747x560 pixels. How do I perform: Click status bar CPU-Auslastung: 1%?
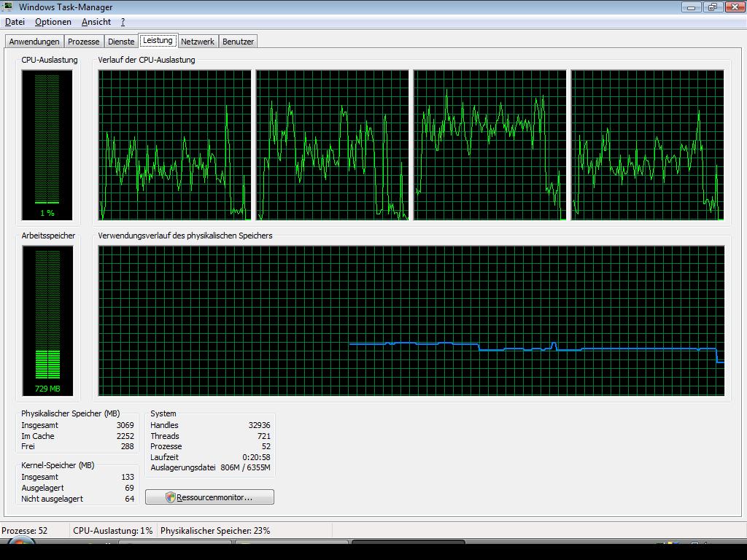(x=113, y=531)
